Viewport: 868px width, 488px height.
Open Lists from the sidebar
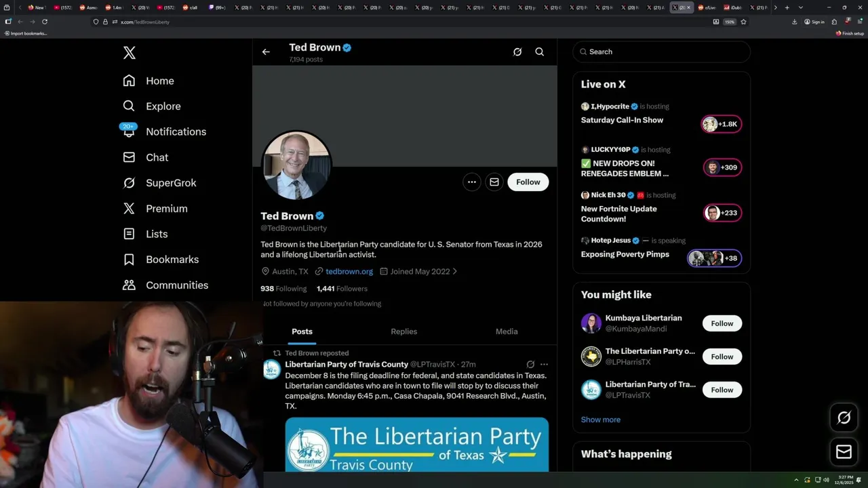point(145,234)
